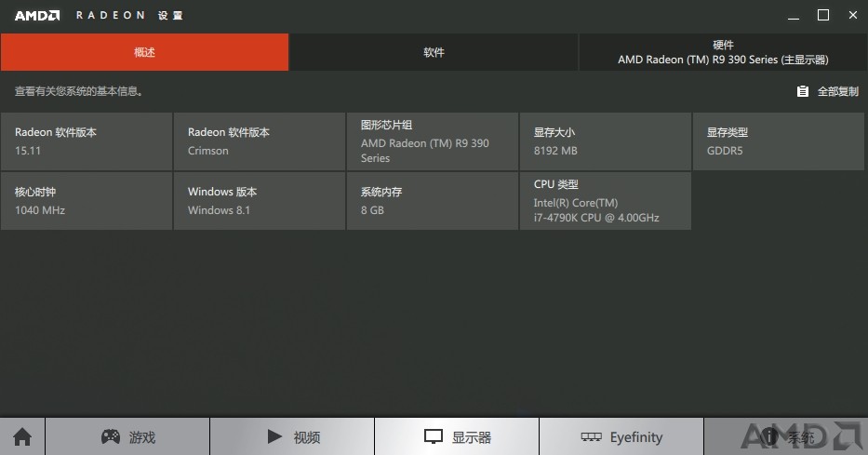The image size is (868, 455).
Task: Click the Windows 8.1 value
Action: (219, 210)
